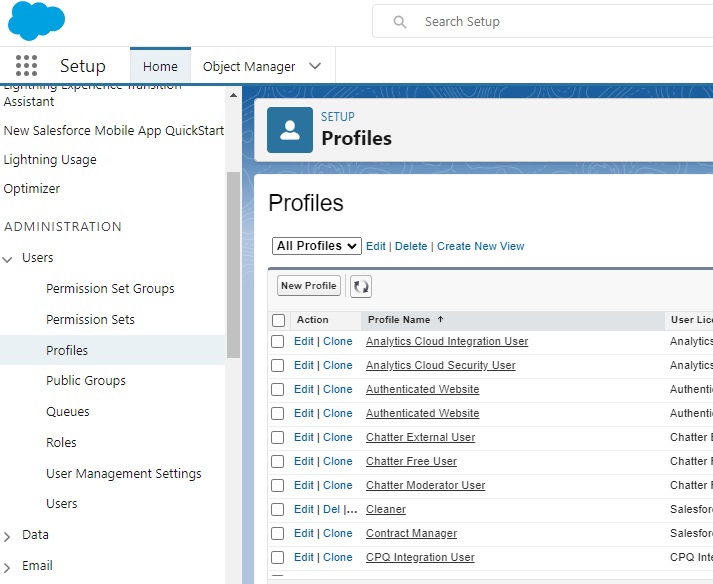This screenshot has height=584, width=713.
Task: Select the Chatter Free User checkbox
Action: [278, 462]
